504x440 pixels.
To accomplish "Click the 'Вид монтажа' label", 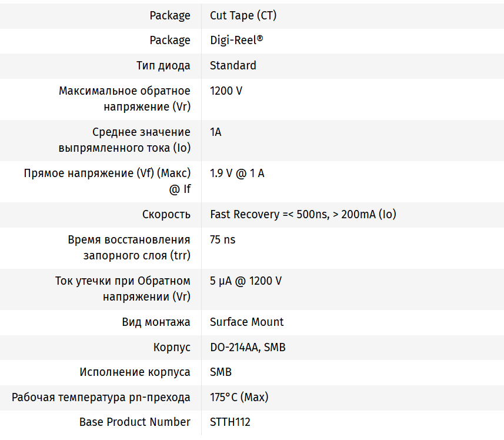I will [156, 322].
